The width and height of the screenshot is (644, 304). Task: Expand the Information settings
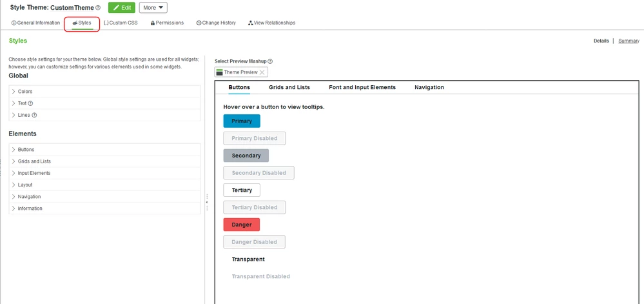coord(104,208)
